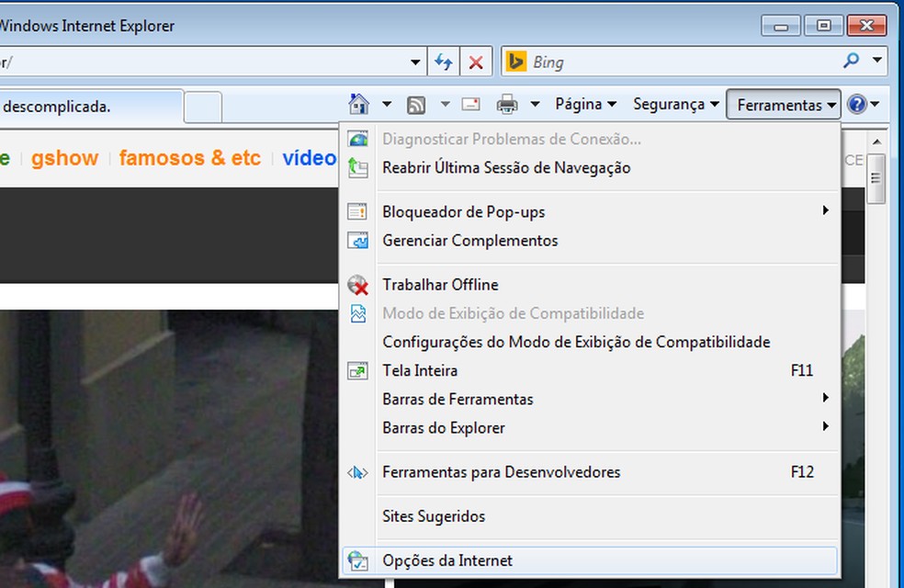Refresh the page with the reload icon

pyautogui.click(x=444, y=61)
